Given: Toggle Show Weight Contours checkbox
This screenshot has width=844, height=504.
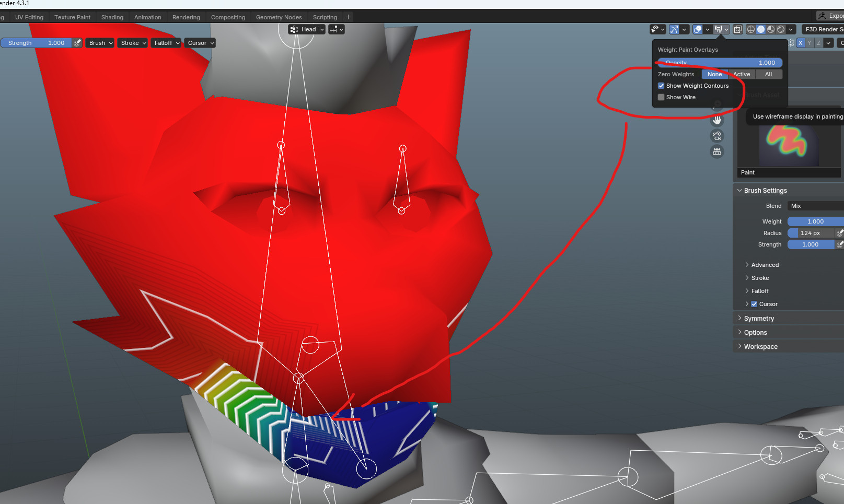Looking at the screenshot, I should (661, 86).
